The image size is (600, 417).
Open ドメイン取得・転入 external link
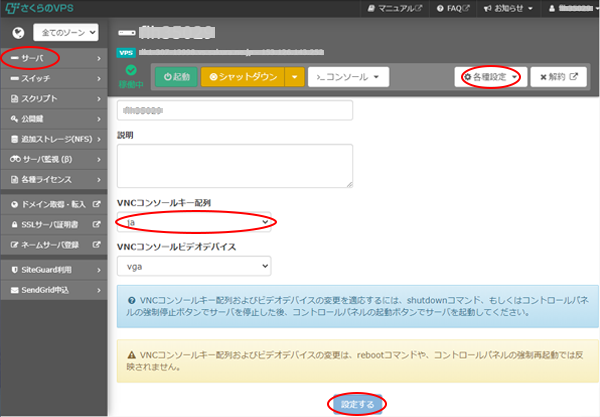point(54,204)
